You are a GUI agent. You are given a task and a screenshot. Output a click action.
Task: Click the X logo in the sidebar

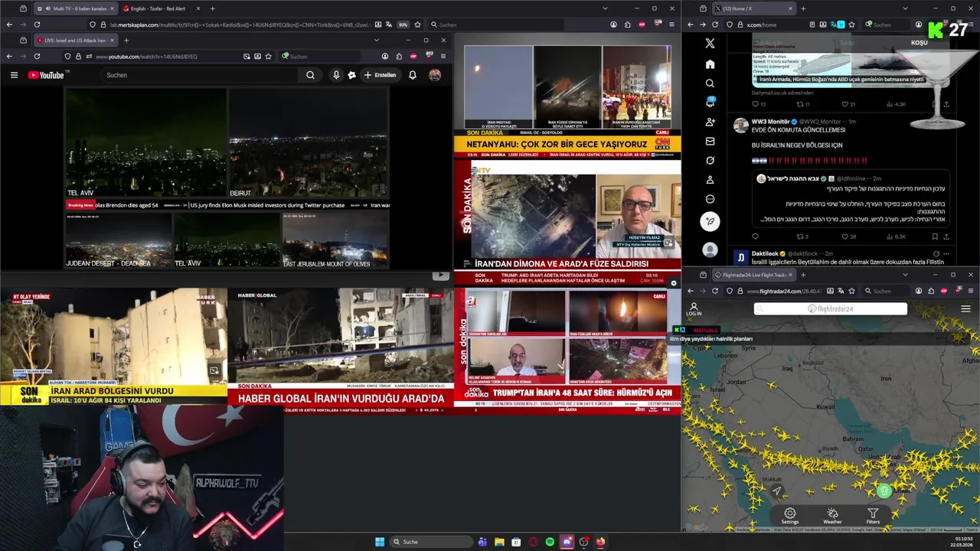(x=710, y=44)
